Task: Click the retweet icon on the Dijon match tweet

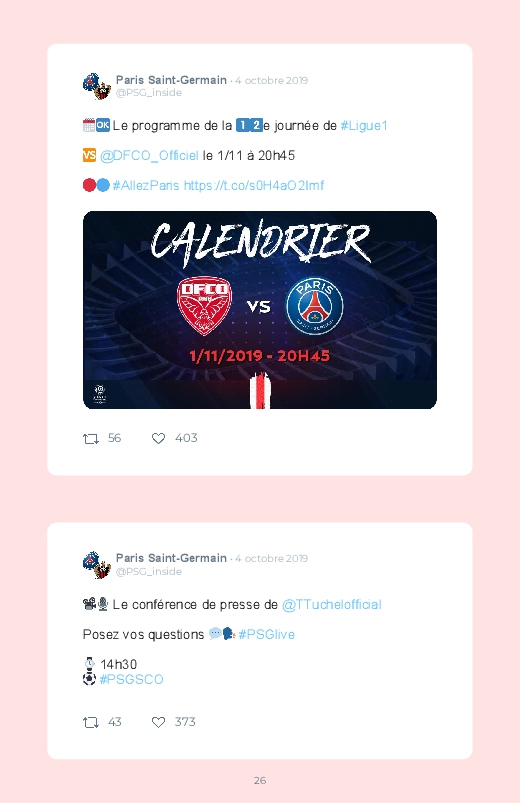Action: pos(91,439)
